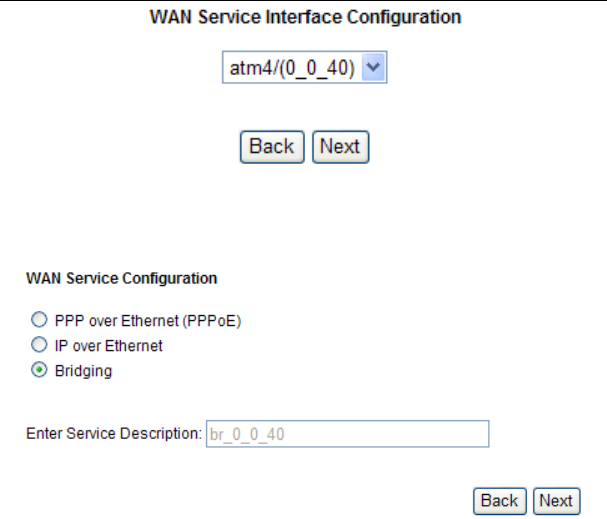Click the arrow on the atm4 combo box

(374, 70)
